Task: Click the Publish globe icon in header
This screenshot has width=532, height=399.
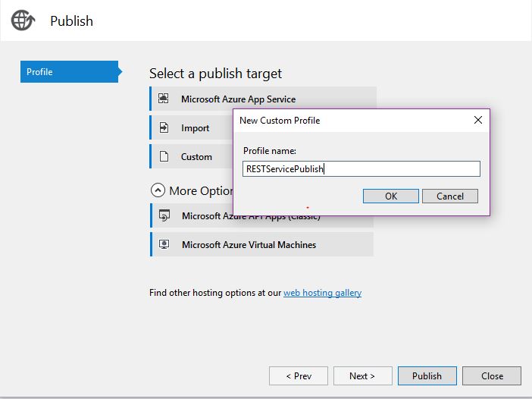Action: (x=23, y=21)
